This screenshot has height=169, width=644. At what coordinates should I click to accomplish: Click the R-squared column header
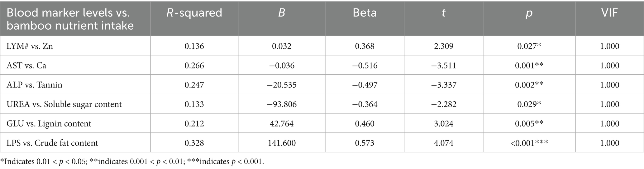pos(194,13)
